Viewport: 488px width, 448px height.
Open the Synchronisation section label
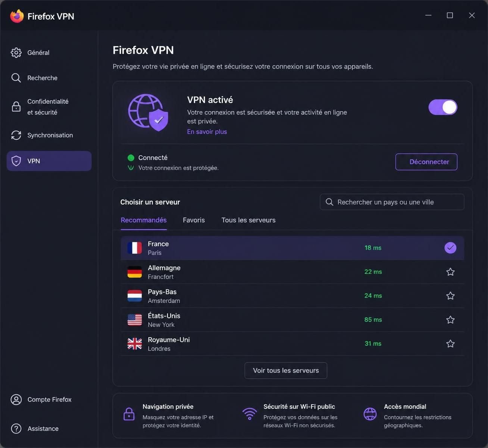coord(50,135)
